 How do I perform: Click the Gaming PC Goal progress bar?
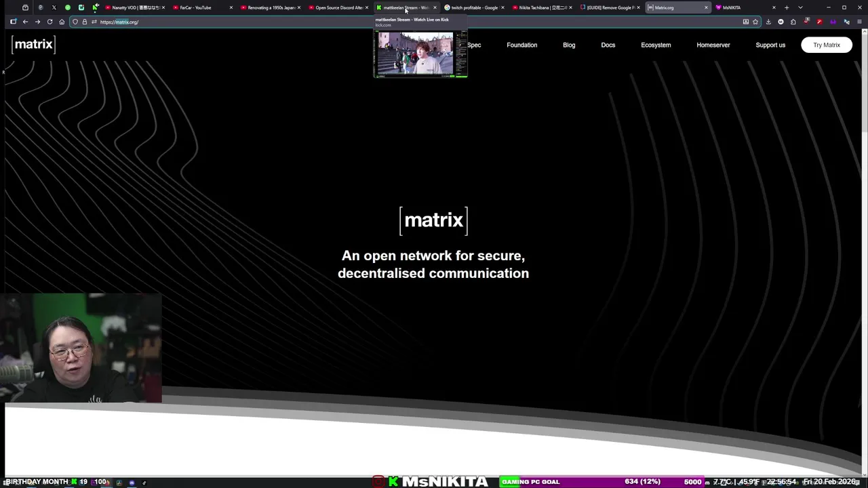(x=601, y=481)
